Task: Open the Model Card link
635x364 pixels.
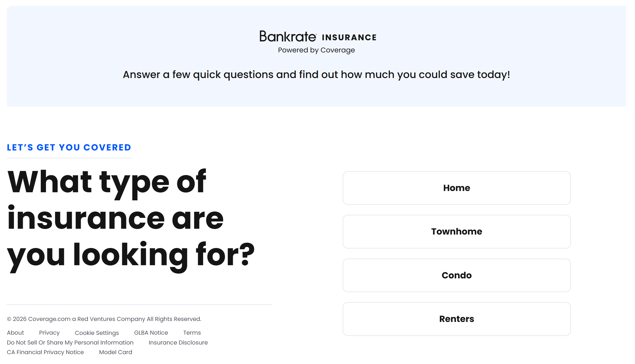Action: click(115, 352)
